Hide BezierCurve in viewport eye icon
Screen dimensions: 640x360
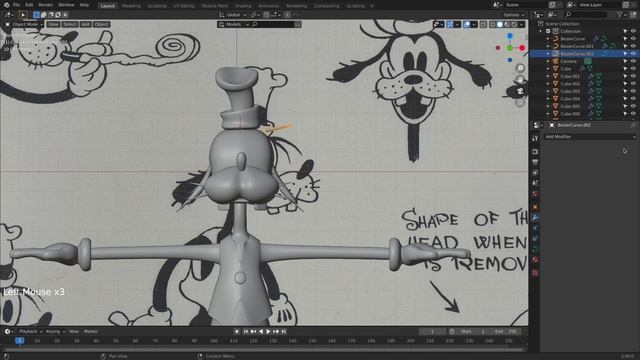[633, 39]
